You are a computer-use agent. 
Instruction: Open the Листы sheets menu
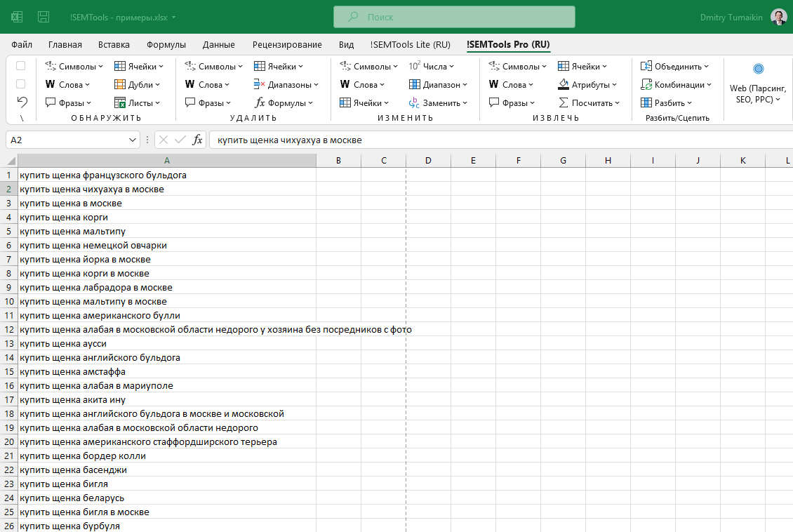(x=137, y=102)
